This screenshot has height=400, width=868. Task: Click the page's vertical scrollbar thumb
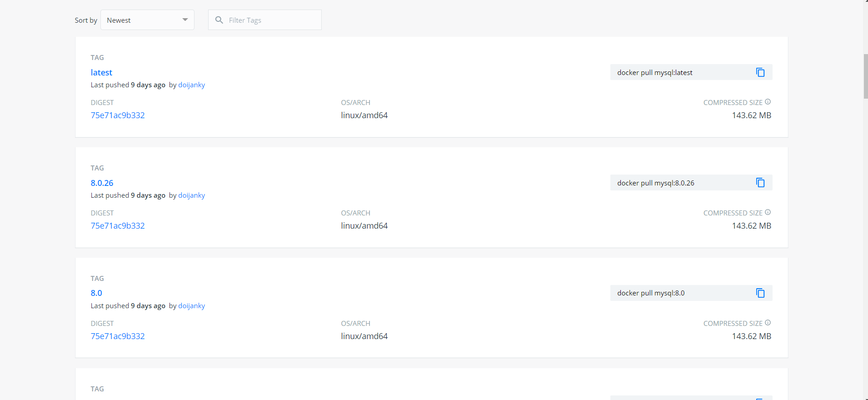point(866,76)
